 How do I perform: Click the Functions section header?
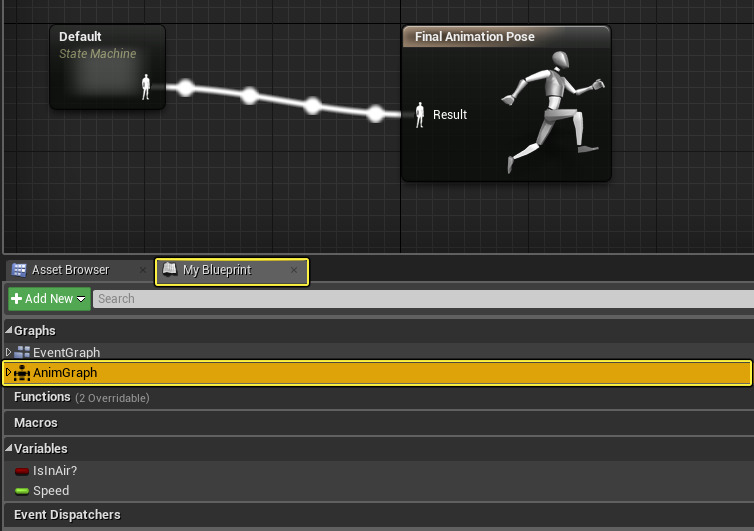pos(379,397)
